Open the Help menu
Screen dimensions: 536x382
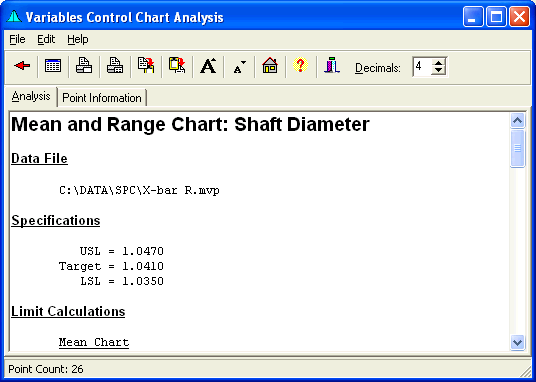(x=78, y=40)
